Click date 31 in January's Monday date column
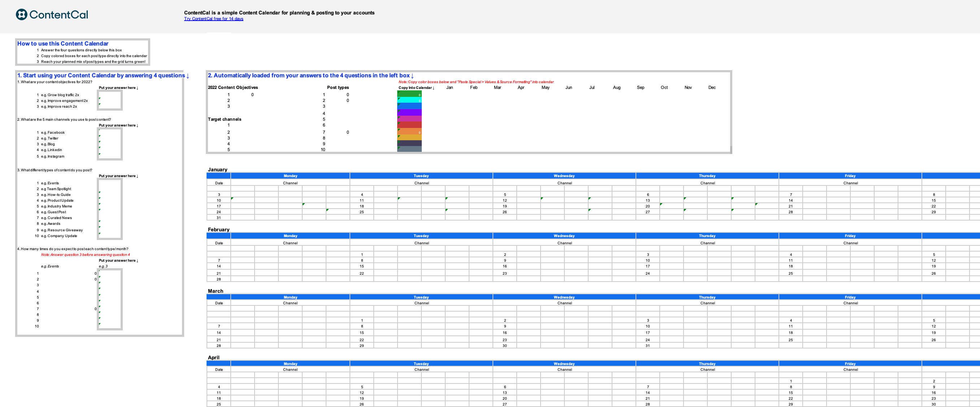 pyautogui.click(x=219, y=218)
